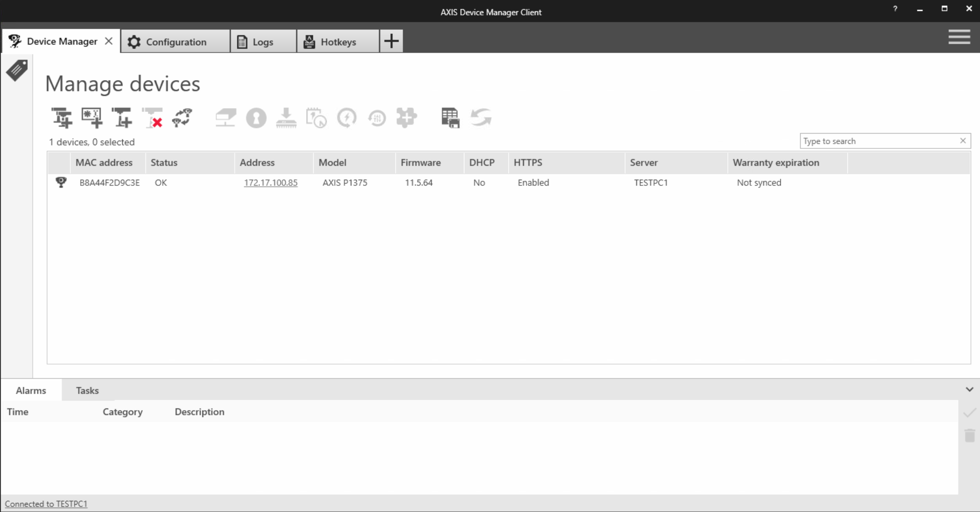Open the hamburger main menu
The height and width of the screenshot is (512, 980).
point(959,37)
